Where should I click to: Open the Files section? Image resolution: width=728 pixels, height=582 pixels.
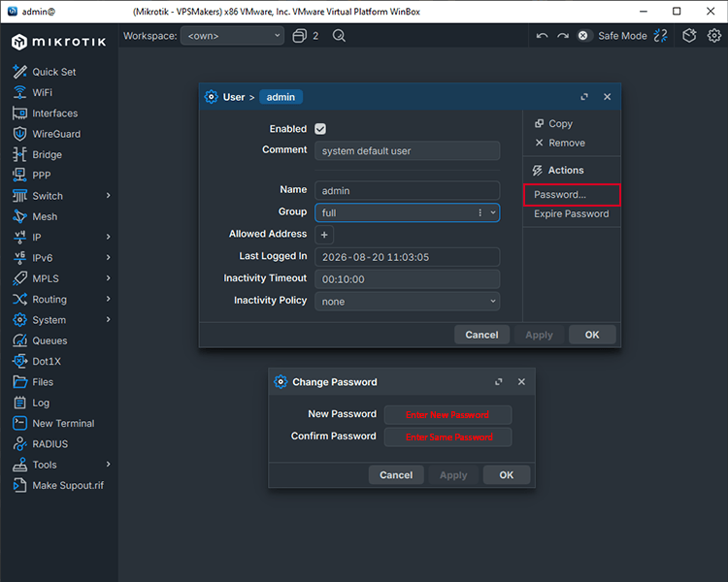[33, 382]
